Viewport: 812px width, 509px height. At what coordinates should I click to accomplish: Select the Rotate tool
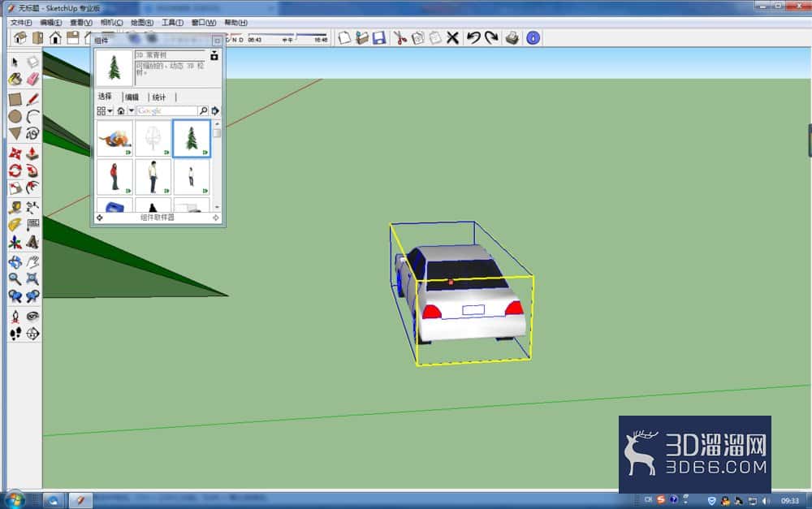click(x=15, y=170)
